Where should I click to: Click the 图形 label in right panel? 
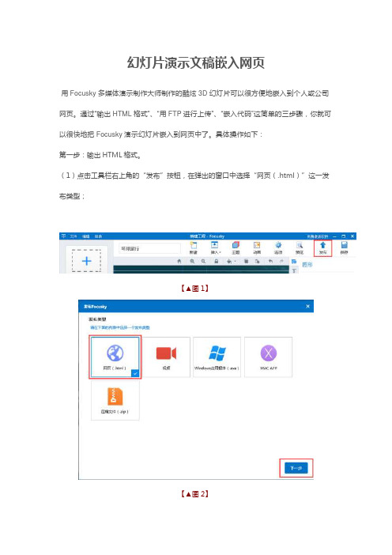[x=307, y=264]
